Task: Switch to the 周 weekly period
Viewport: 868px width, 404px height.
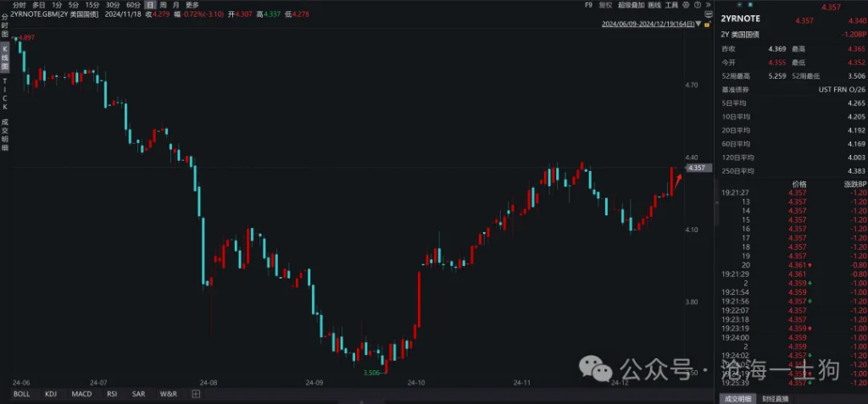Action: (x=163, y=5)
